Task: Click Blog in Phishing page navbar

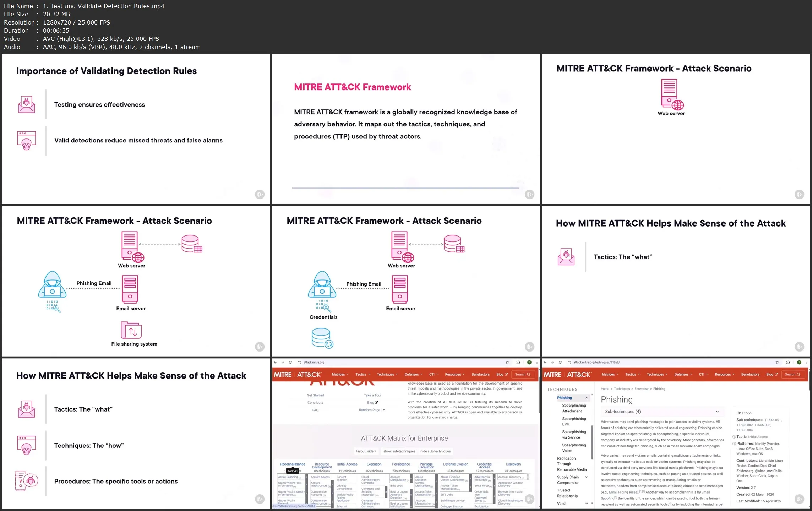Action: click(x=772, y=374)
